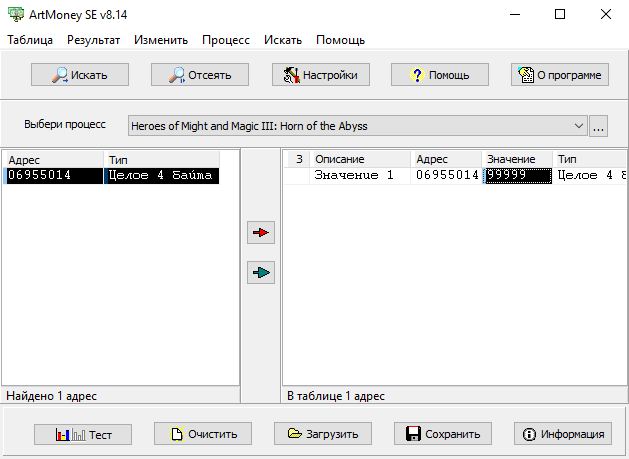Click the Тип column header in right table
Viewport: 629px width, 459px height.
point(589,159)
